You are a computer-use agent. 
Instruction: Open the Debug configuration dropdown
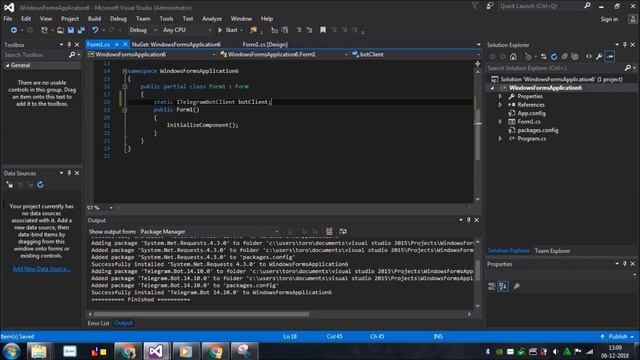143,30
